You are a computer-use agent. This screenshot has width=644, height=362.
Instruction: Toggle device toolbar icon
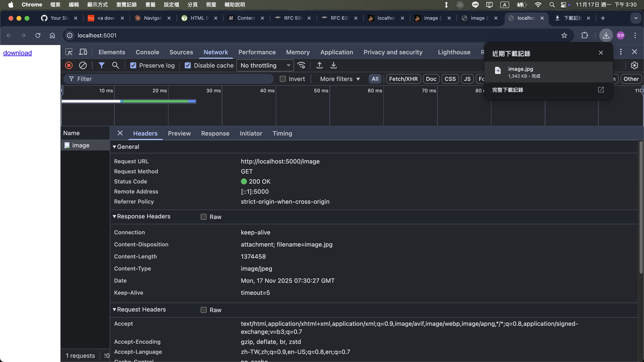coord(83,52)
